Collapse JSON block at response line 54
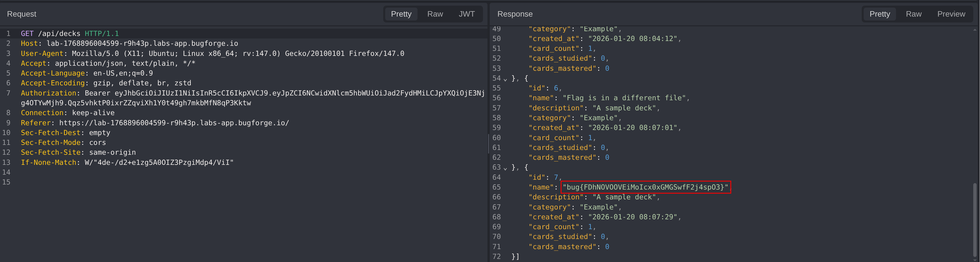 (505, 79)
